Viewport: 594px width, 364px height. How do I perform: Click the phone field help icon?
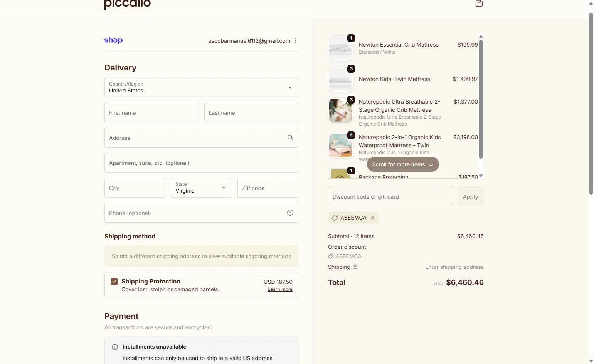click(x=290, y=213)
